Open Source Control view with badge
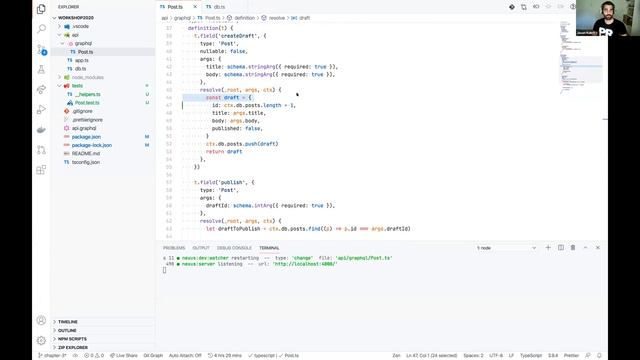 point(42,49)
